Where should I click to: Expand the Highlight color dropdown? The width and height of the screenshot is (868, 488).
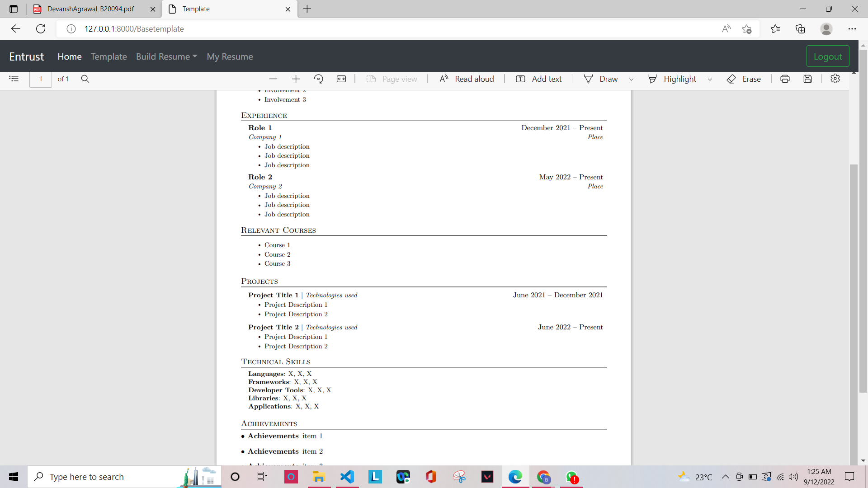tap(709, 79)
